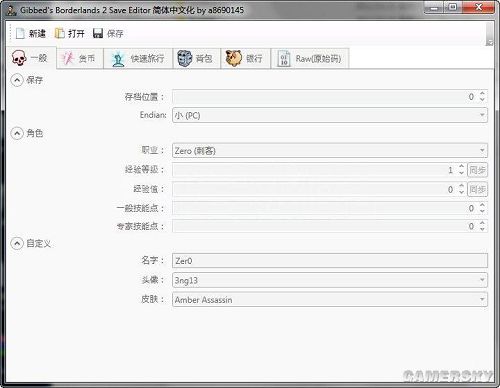Viewport: 500px width, 388px height.
Task: Click the 新建 (New) toolbar button
Action: pos(31,33)
